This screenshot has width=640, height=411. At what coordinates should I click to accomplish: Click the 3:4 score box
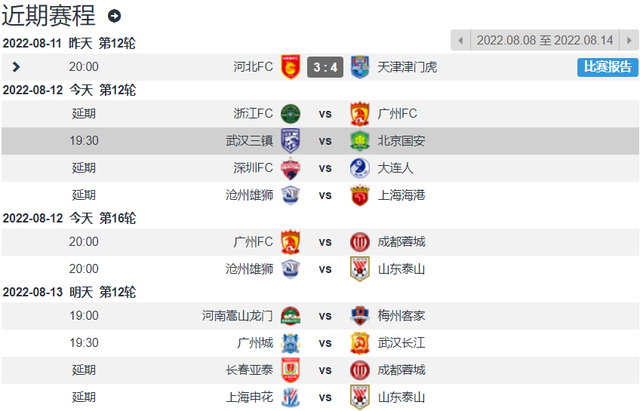(325, 67)
